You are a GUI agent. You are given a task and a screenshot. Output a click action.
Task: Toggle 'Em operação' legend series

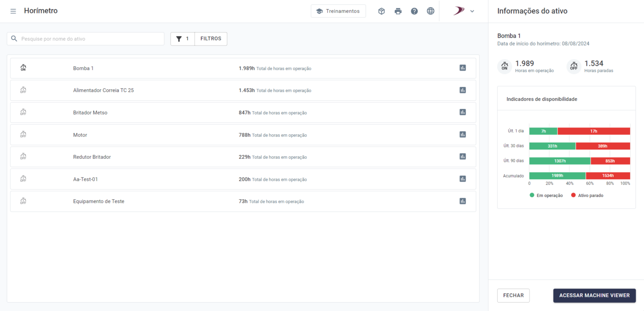coord(546,196)
